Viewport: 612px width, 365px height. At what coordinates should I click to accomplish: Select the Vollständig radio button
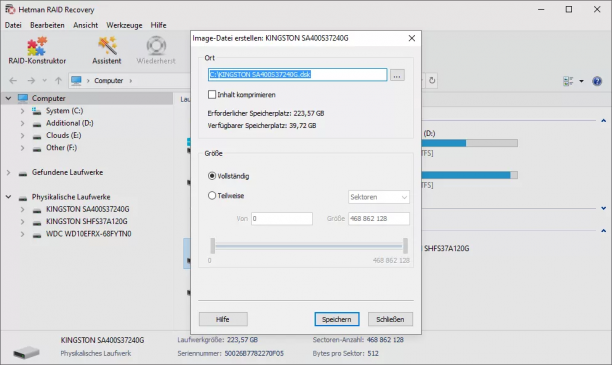(212, 176)
